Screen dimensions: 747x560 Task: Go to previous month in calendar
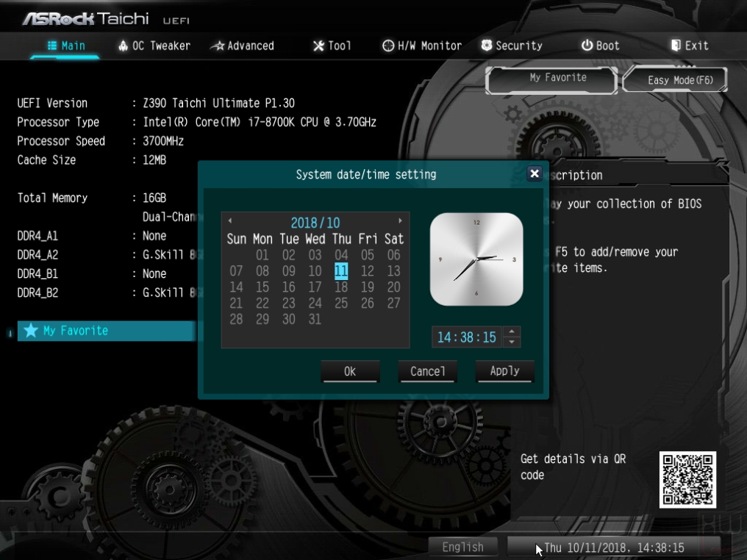click(230, 220)
